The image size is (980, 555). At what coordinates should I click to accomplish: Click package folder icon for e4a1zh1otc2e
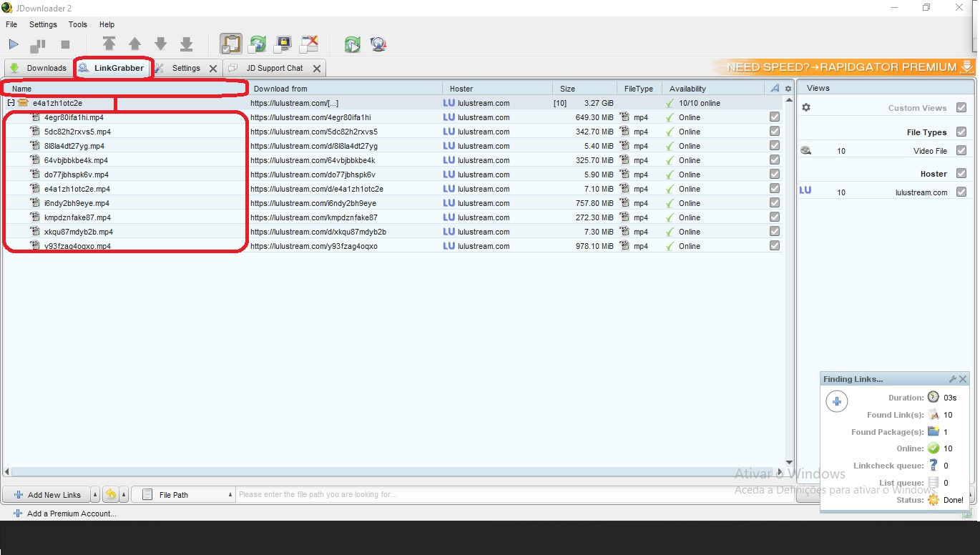23,103
